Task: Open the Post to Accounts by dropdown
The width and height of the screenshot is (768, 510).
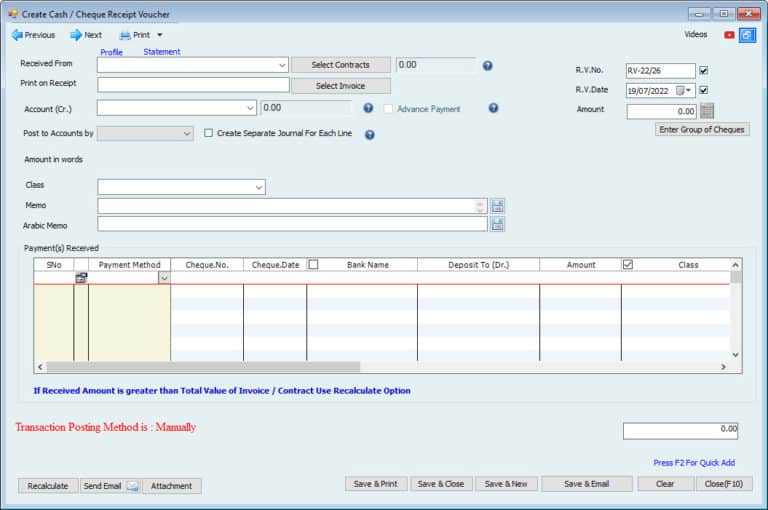Action: point(187,133)
